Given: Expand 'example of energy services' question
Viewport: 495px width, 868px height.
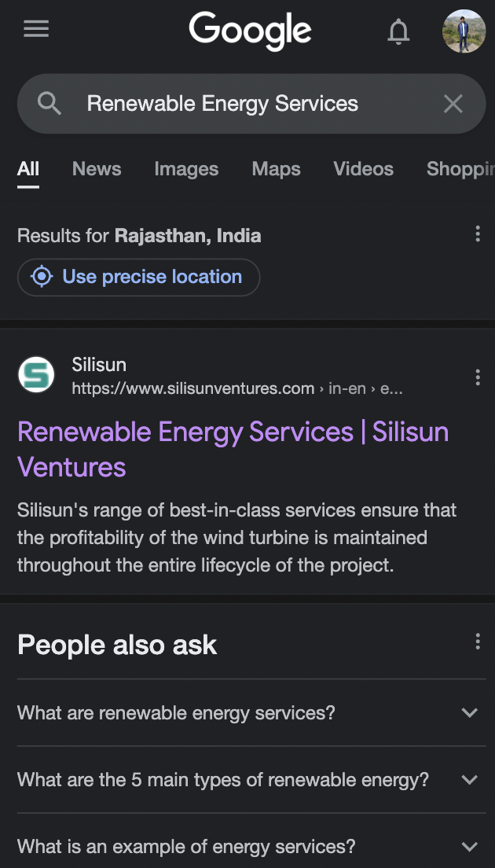Looking at the screenshot, I should 469,847.
